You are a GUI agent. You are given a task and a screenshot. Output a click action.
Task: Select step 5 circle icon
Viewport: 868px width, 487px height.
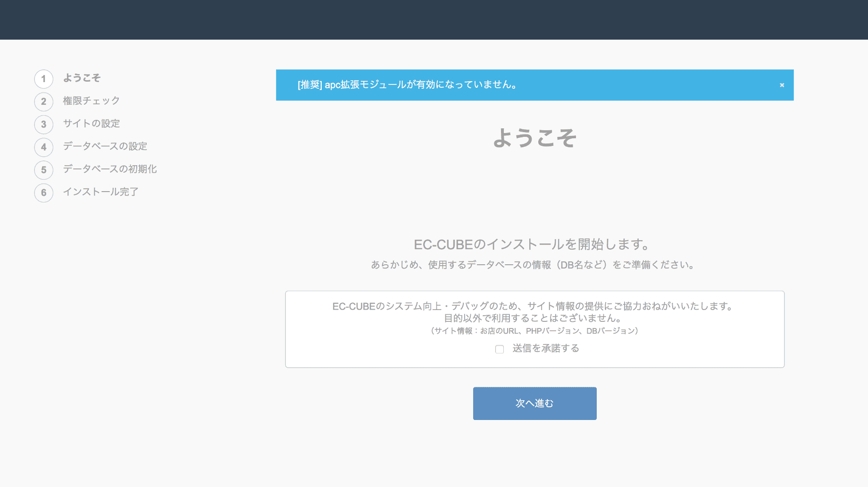pos(44,170)
